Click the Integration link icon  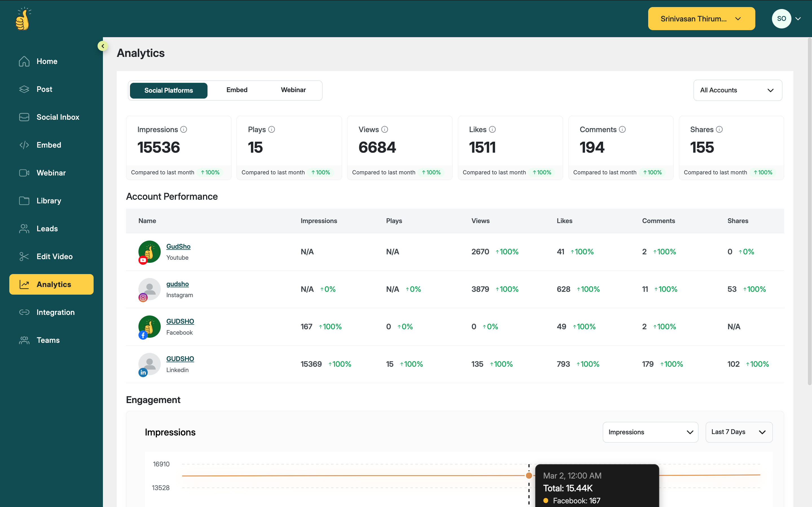(24, 312)
